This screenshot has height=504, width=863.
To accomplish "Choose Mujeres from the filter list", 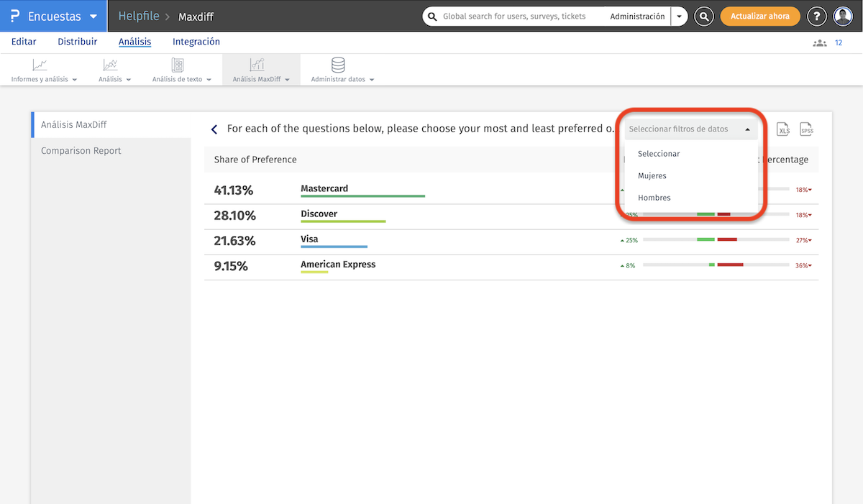I will point(652,175).
